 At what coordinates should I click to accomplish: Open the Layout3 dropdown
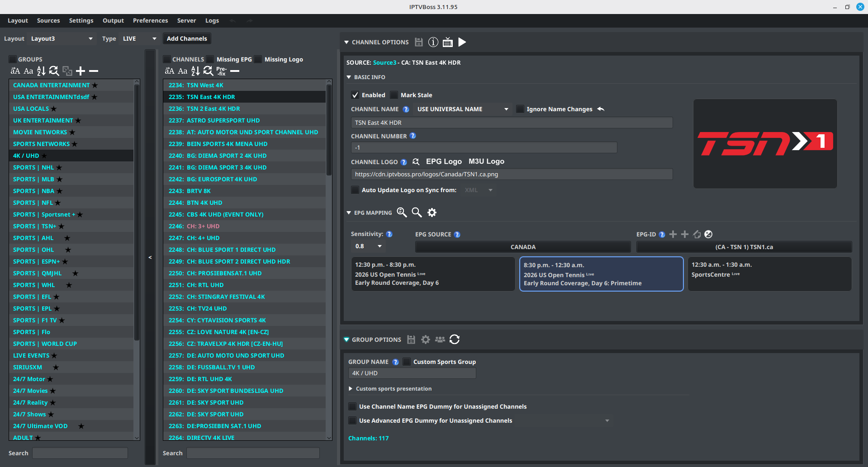pyautogui.click(x=62, y=38)
